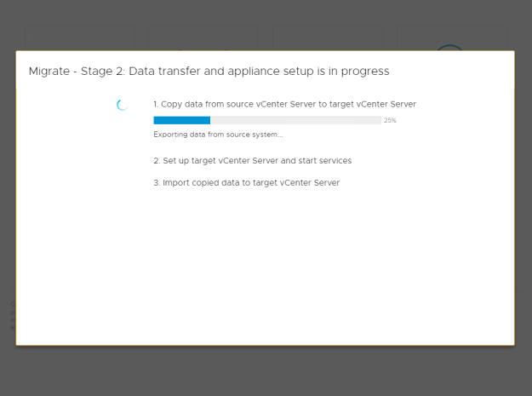Select the 25% progress percentage label
The height and width of the screenshot is (396, 532).
click(x=390, y=120)
